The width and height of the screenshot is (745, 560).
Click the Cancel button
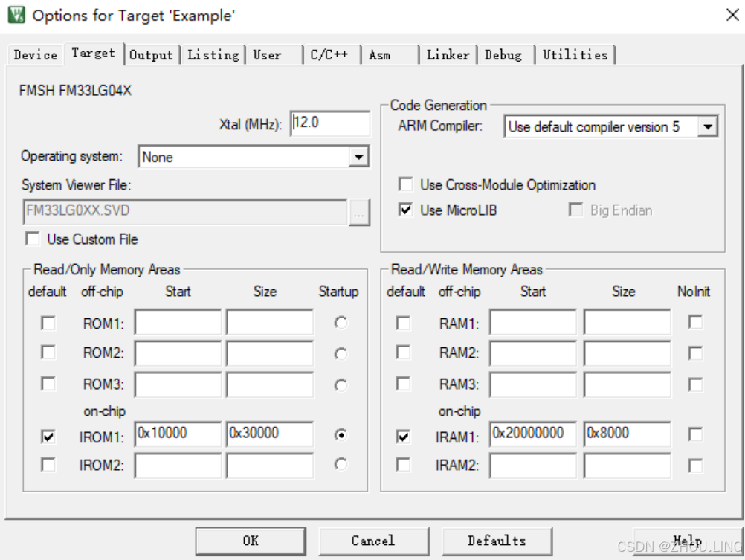point(373,541)
